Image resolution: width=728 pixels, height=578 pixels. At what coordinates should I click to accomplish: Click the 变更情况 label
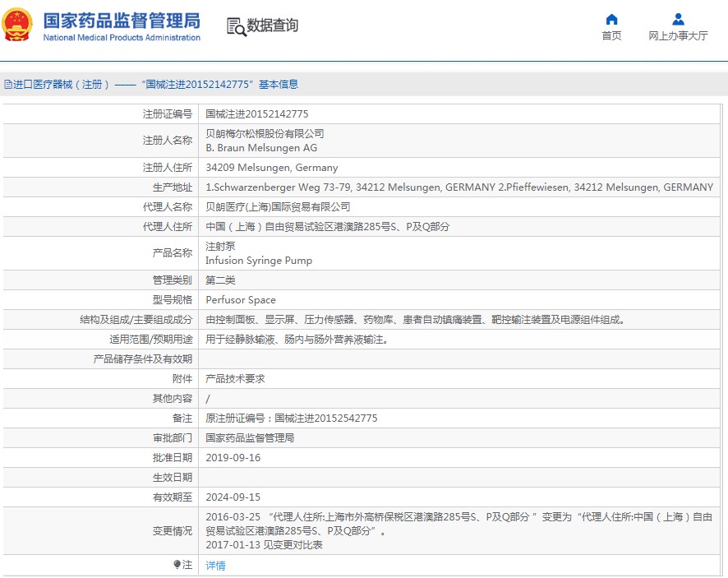point(173,531)
